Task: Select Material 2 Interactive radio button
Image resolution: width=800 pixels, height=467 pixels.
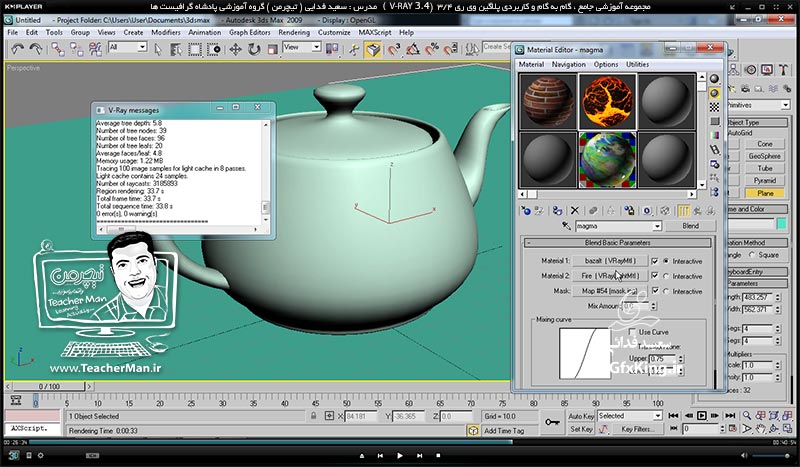Action: 666,276
